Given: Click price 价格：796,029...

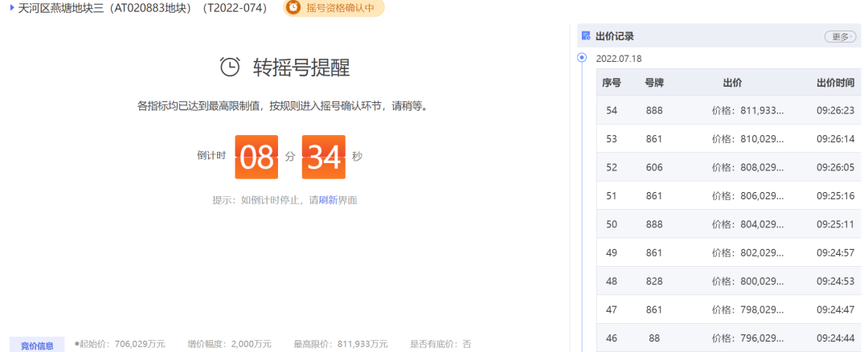Looking at the screenshot, I should click(748, 338).
